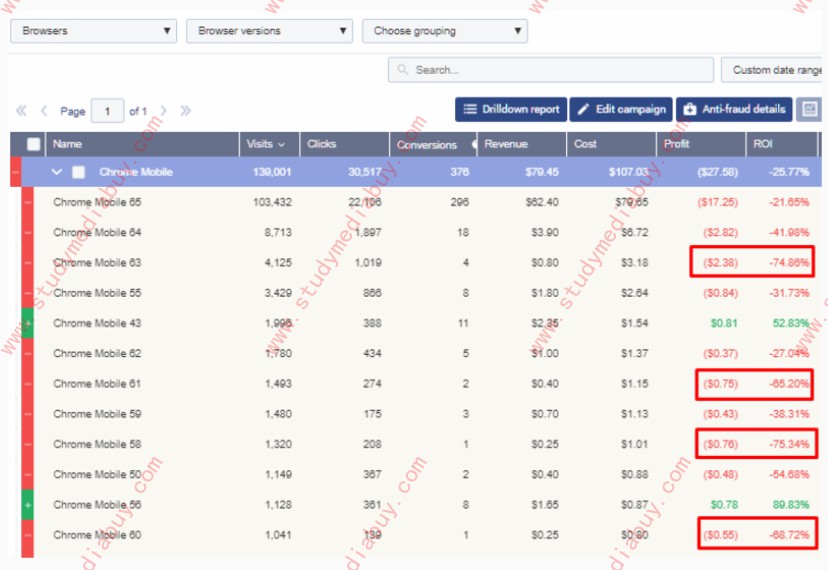Click the 52.83% ROI value
Viewport: 828px width, 570px height.
click(x=791, y=323)
